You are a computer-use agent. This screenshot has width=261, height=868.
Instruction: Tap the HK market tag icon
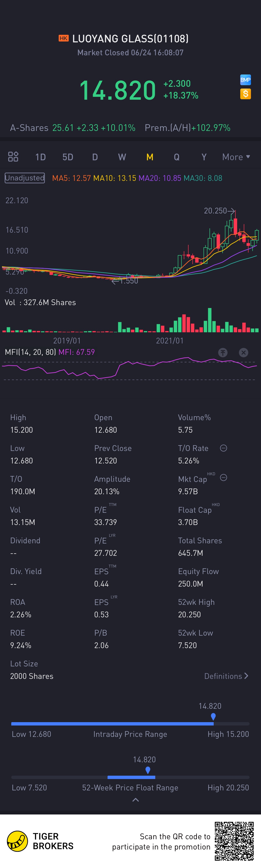63,38
